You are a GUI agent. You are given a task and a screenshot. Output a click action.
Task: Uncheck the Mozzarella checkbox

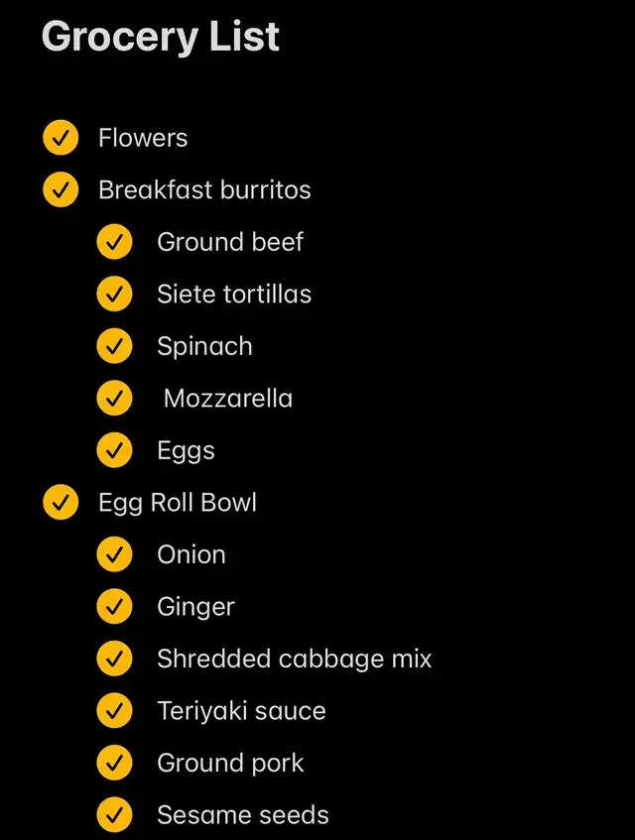tap(115, 398)
